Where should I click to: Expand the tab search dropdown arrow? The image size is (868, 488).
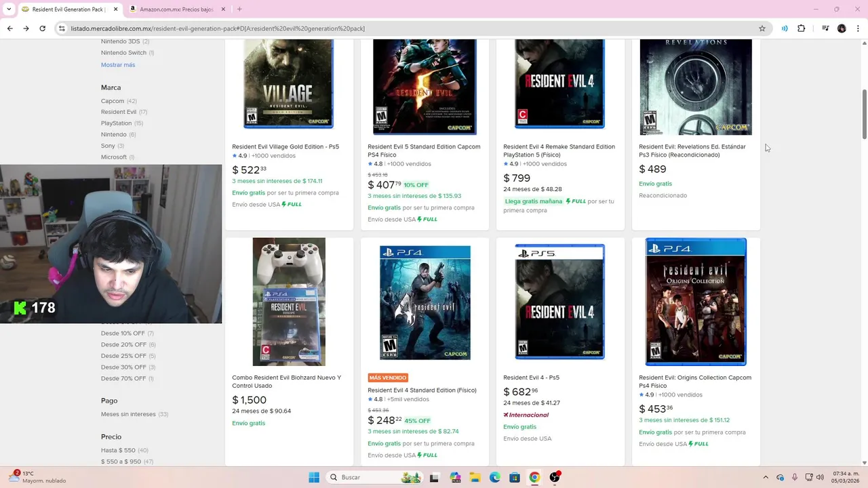[x=8, y=9]
